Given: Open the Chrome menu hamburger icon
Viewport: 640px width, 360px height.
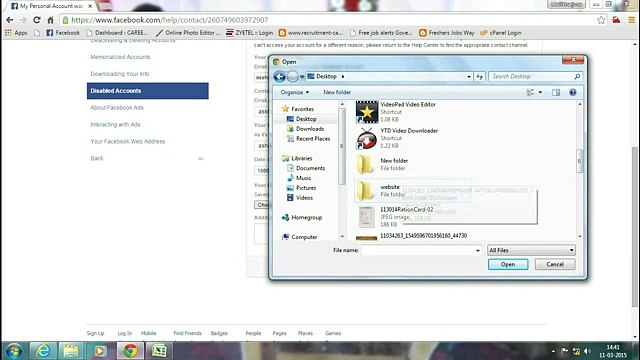Looking at the screenshot, I should tap(631, 20).
